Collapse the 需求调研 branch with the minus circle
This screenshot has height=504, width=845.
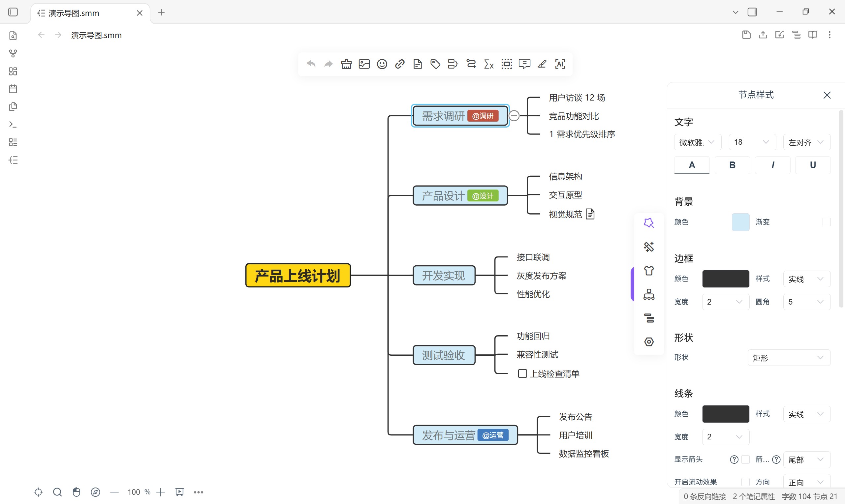pyautogui.click(x=514, y=116)
